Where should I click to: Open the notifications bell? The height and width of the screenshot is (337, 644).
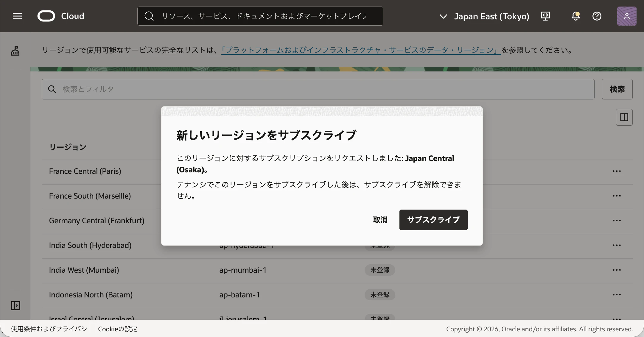point(575,16)
